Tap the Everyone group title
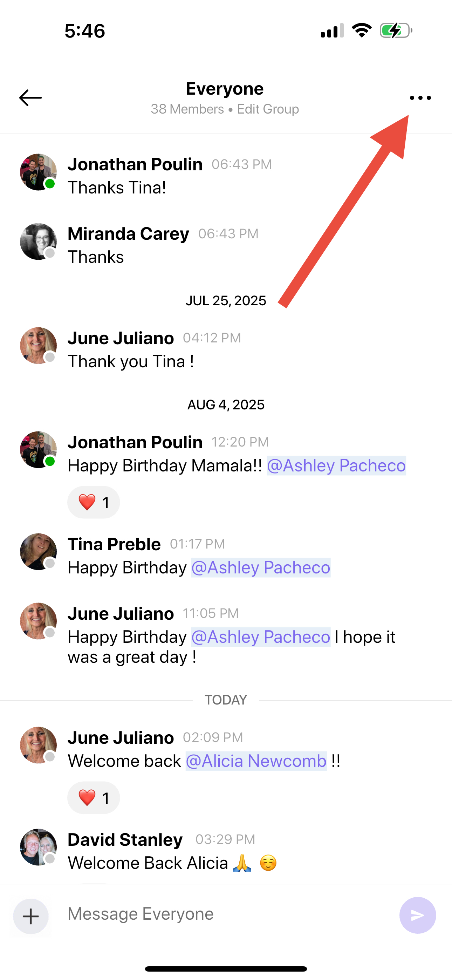 click(x=225, y=89)
